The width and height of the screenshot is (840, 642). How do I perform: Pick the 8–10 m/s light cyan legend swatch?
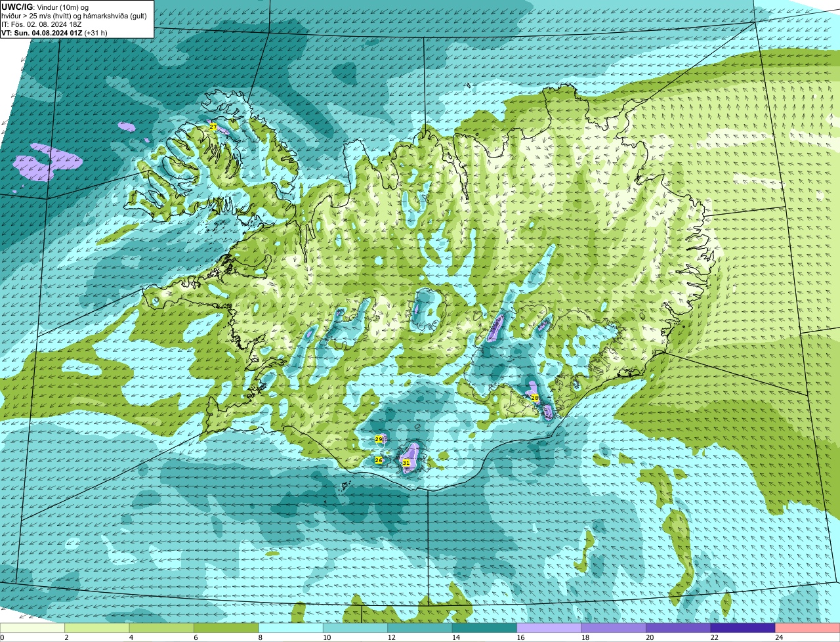(291, 628)
